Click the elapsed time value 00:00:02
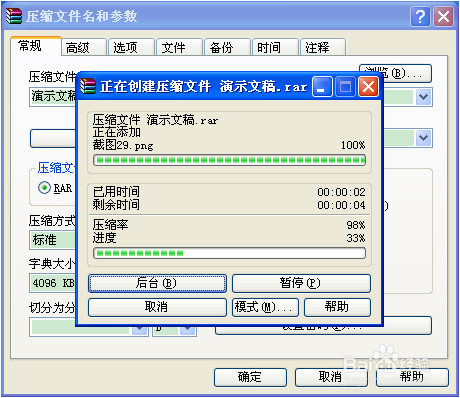460x398 pixels. pyautogui.click(x=341, y=192)
